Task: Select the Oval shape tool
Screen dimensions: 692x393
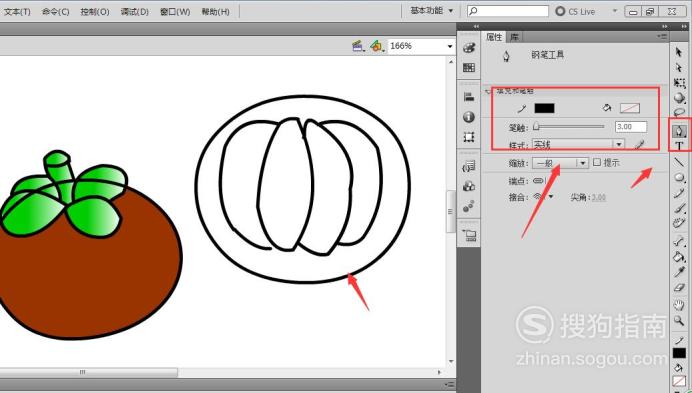Action: [x=679, y=178]
